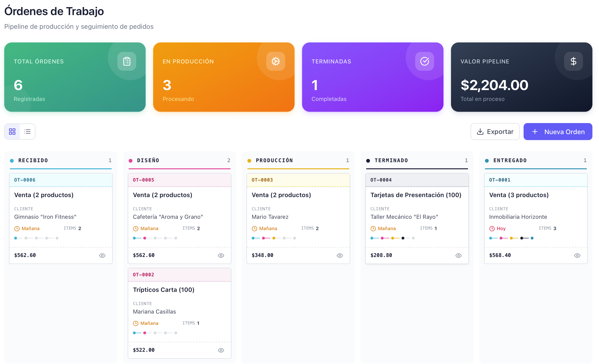This screenshot has width=599, height=364.
Task: Click the Exportar button
Action: coord(495,132)
